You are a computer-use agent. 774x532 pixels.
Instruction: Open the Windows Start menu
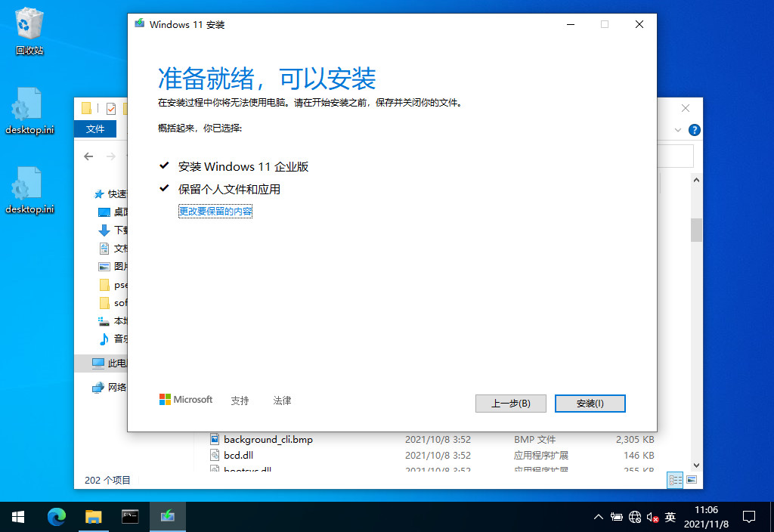pyautogui.click(x=18, y=517)
